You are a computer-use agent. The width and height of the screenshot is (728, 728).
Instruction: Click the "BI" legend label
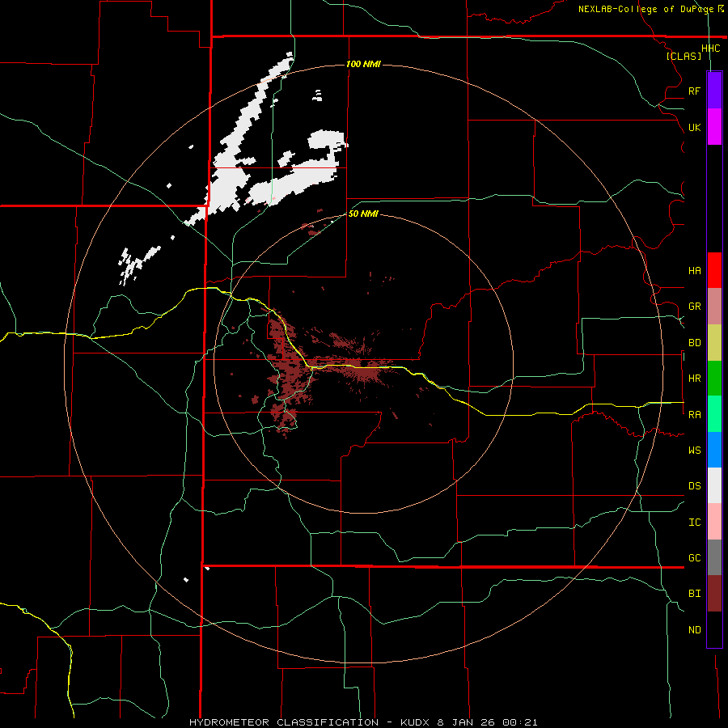(x=694, y=594)
